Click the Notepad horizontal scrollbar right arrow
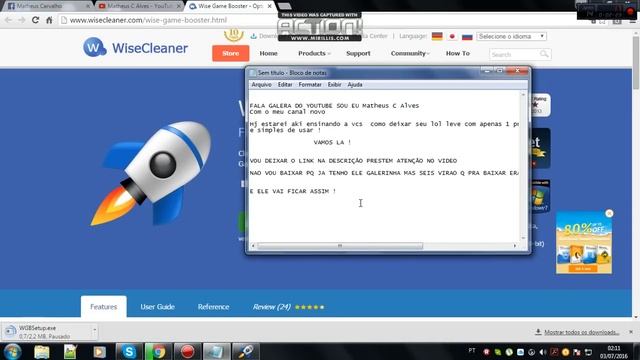 coord(515,246)
